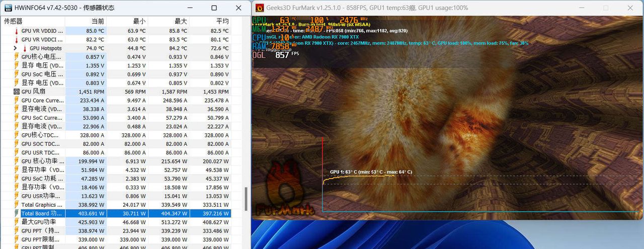Viewport: 644px width, 249px height.
Task: Click the lightning icon of the 18.406 W 显存功率 row
Action: tap(17, 187)
